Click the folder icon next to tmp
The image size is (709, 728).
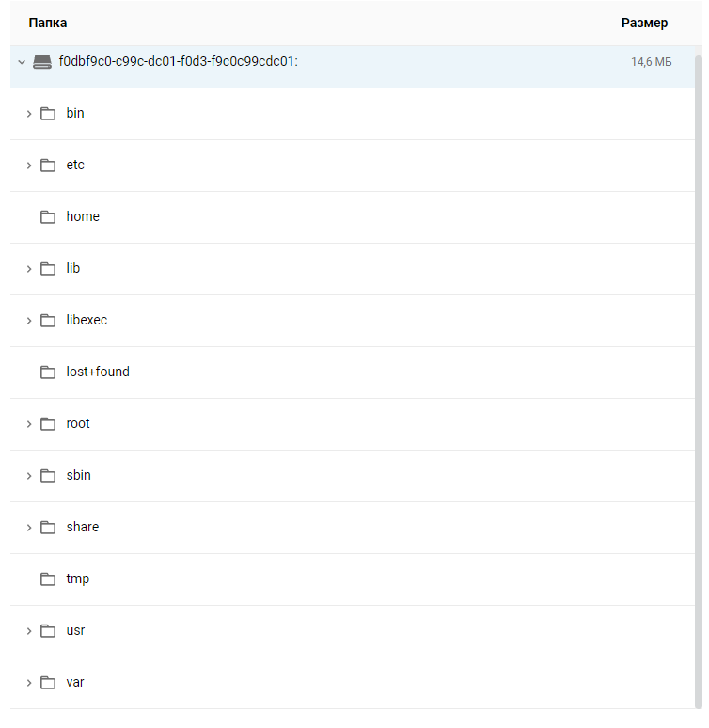click(x=48, y=579)
